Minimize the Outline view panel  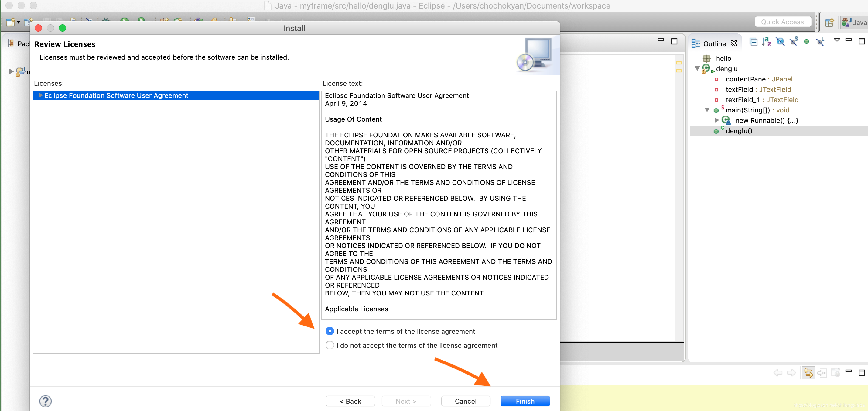click(x=849, y=40)
